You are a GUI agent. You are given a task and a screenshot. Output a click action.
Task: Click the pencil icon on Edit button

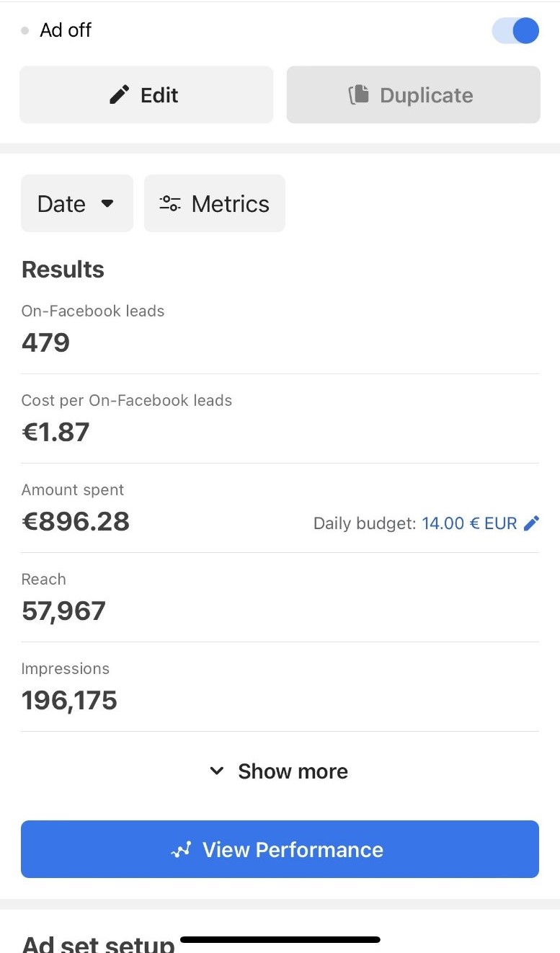coord(120,94)
